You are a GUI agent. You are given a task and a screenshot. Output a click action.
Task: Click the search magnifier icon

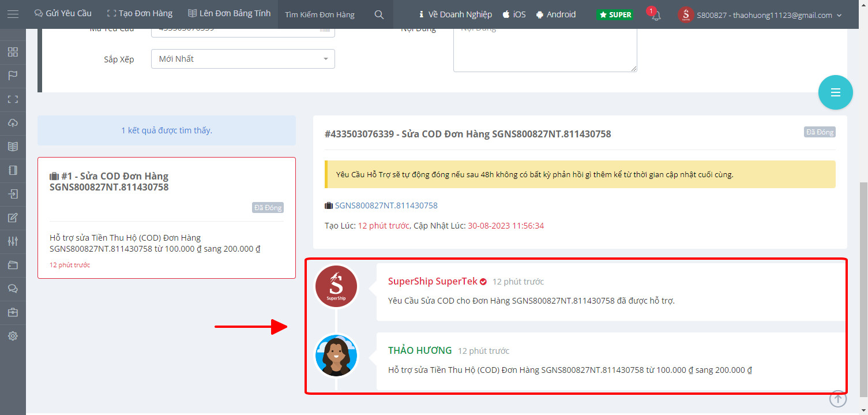[x=379, y=14]
